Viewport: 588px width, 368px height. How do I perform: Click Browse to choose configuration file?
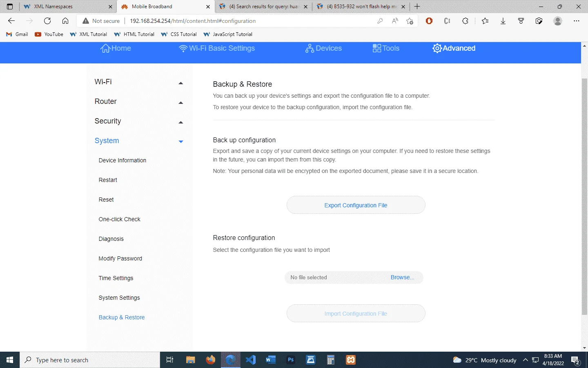[x=402, y=277]
